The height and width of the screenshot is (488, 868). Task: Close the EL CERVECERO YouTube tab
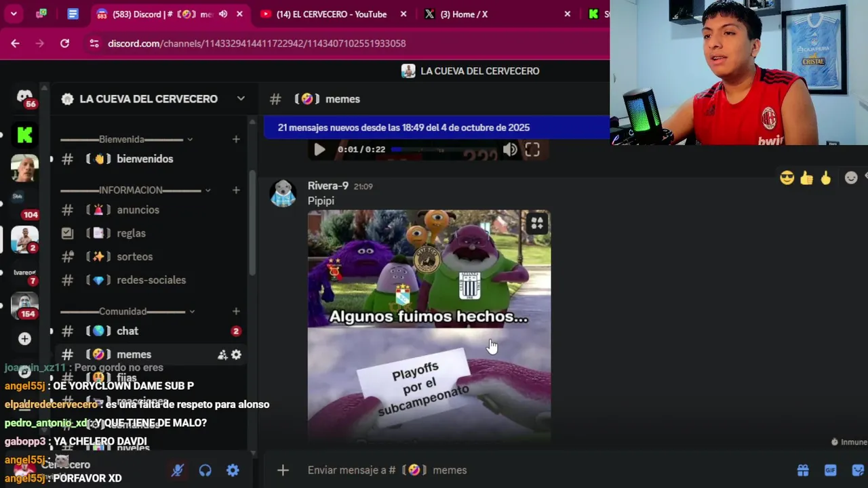[403, 14]
